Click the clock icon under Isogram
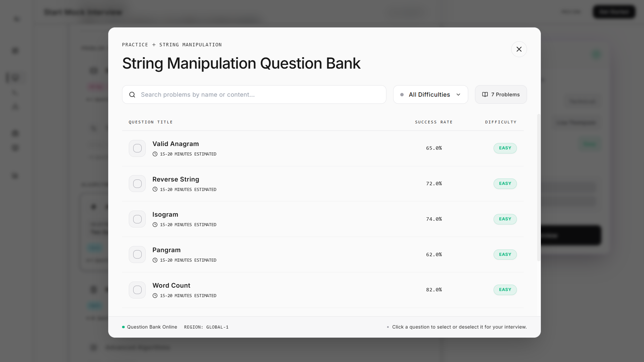Viewport: 644px width, 362px height. [155, 225]
